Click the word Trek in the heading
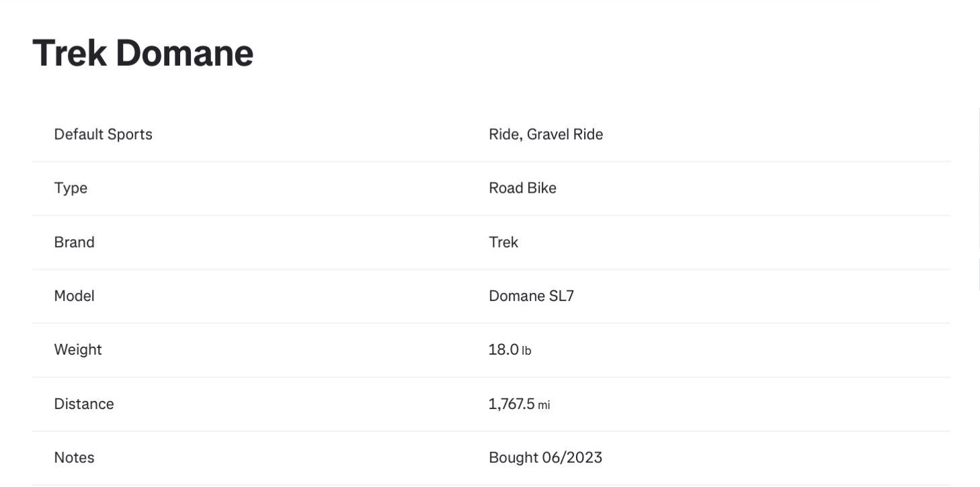 tap(69, 53)
